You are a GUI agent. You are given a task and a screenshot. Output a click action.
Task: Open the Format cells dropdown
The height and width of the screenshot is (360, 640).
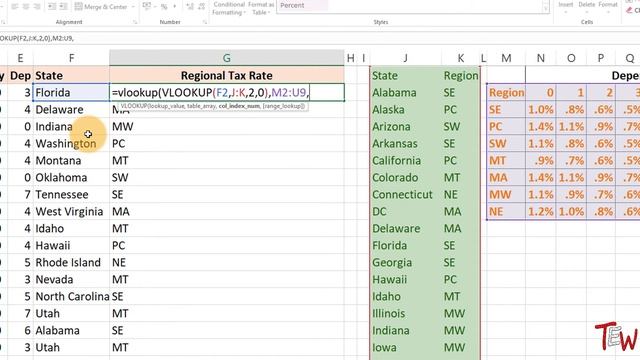click(608, 7)
